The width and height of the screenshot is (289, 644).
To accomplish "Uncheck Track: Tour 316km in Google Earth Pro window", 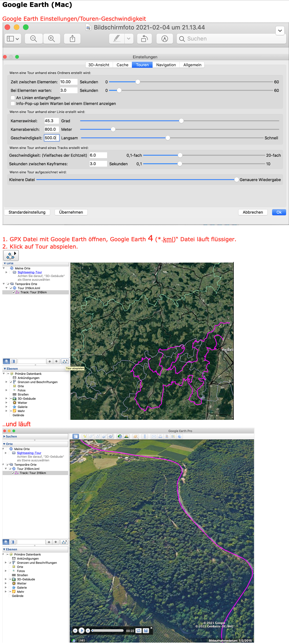I will [x=13, y=473].
